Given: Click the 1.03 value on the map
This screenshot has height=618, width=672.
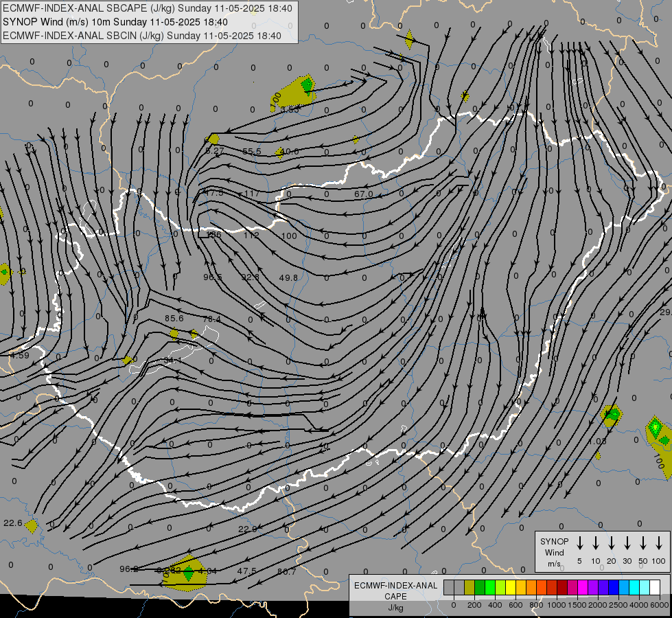Looking at the screenshot, I should (x=597, y=442).
